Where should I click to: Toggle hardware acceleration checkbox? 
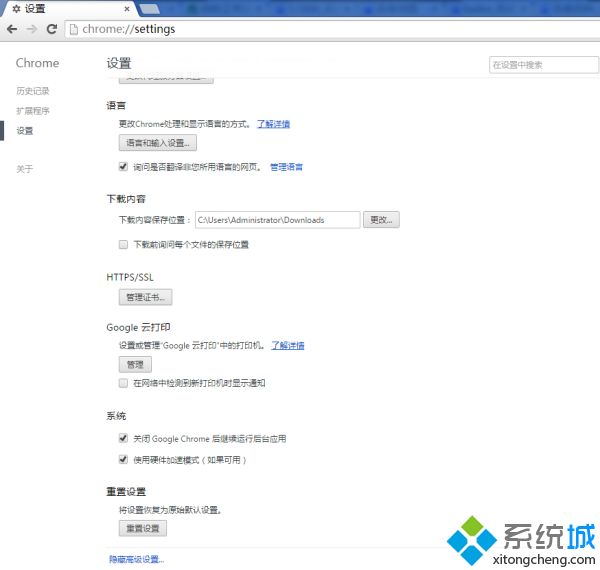click(x=123, y=459)
